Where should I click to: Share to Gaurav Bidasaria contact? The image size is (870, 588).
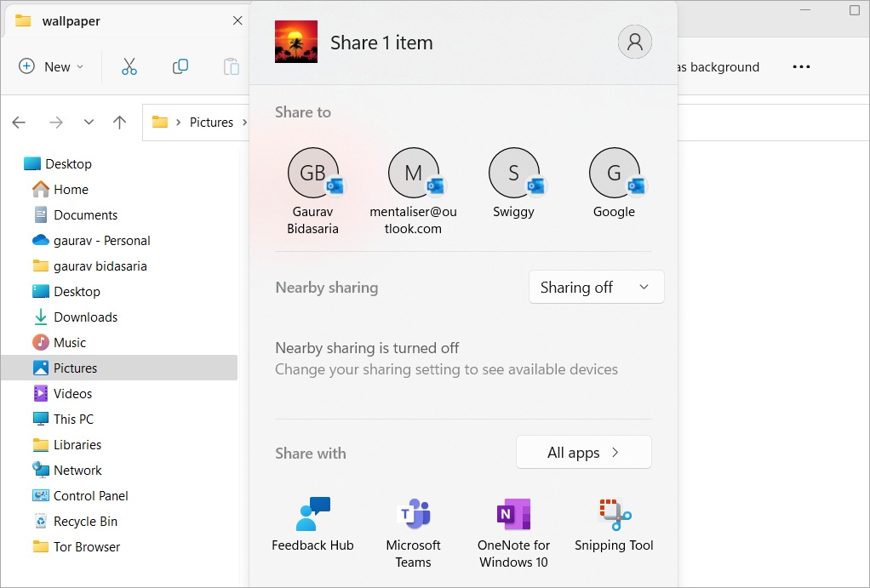pyautogui.click(x=313, y=192)
